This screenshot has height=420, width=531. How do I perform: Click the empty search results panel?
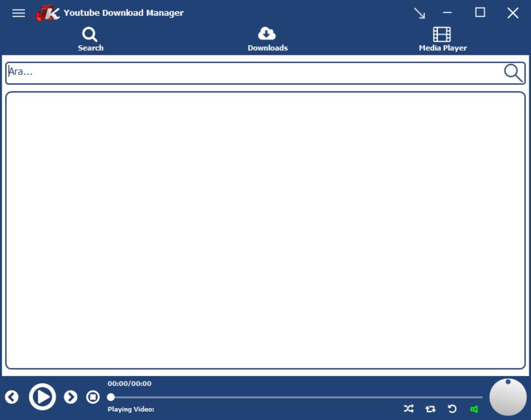point(265,230)
